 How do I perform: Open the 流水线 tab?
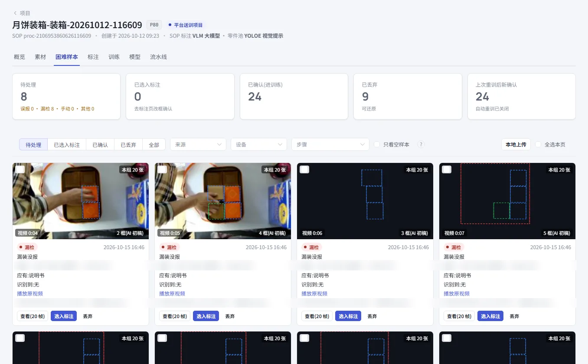pos(158,57)
